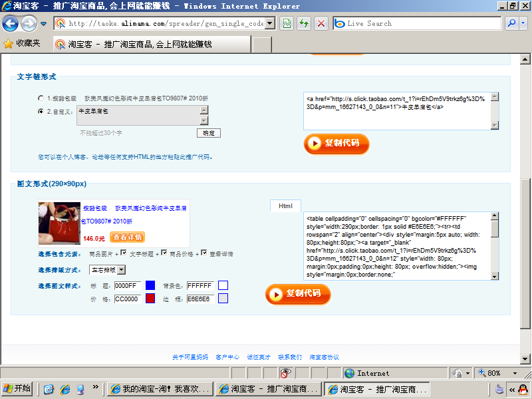Toggle the 商品价格 checkbox
This screenshot has width=532, height=399.
click(x=164, y=253)
